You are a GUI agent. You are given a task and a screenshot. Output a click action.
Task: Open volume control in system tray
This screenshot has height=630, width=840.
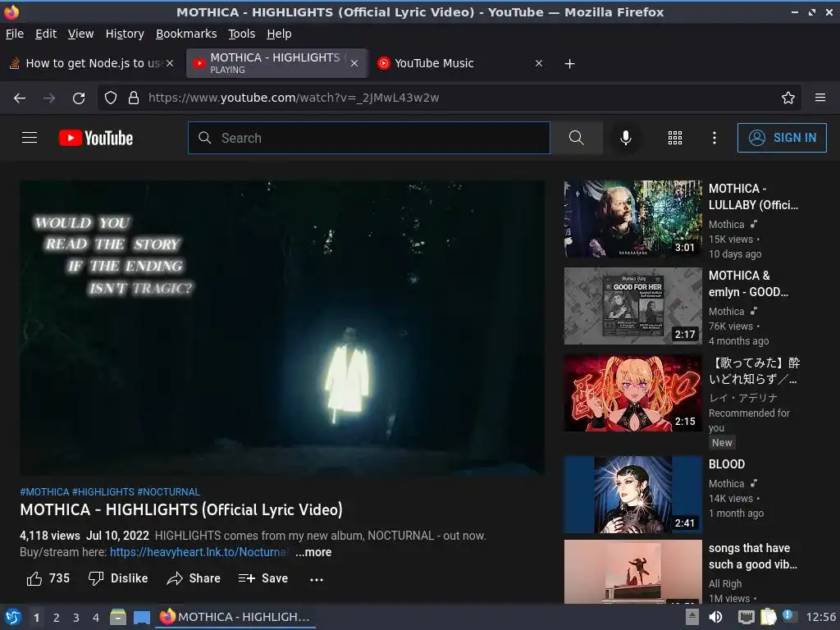click(x=715, y=617)
